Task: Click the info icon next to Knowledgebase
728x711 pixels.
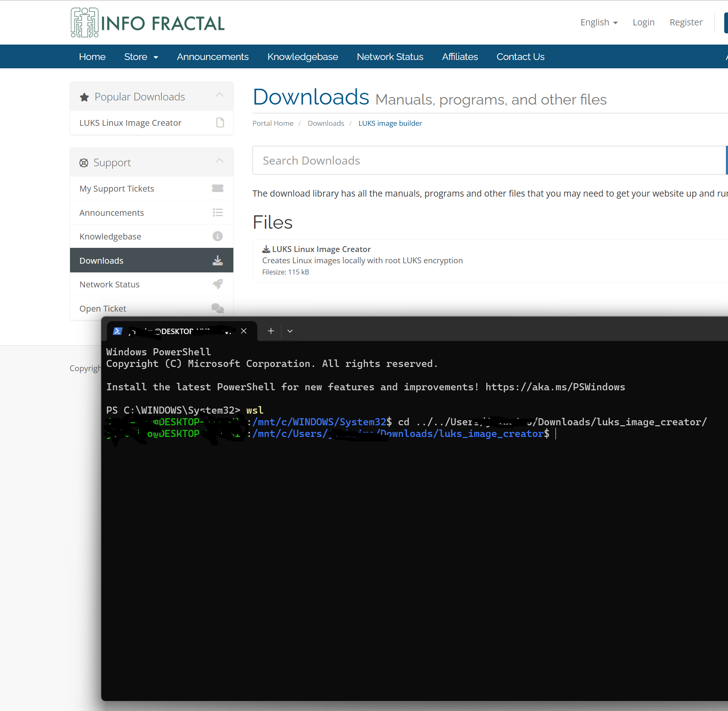Action: point(218,236)
